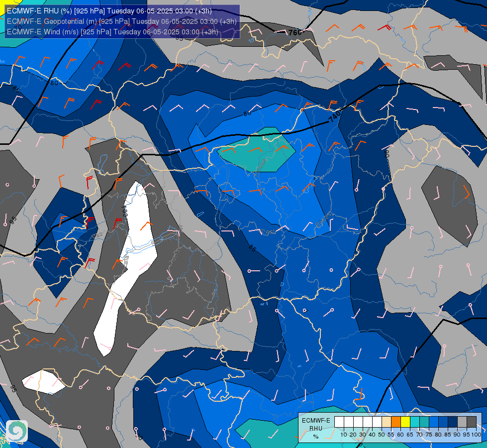Pick the cyan 65-70 legend swatch

415,422
